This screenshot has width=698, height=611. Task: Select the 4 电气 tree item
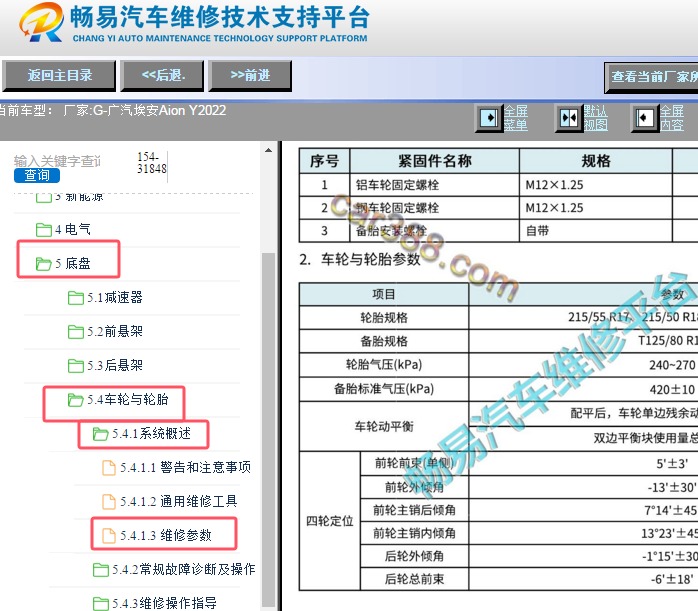pos(73,230)
